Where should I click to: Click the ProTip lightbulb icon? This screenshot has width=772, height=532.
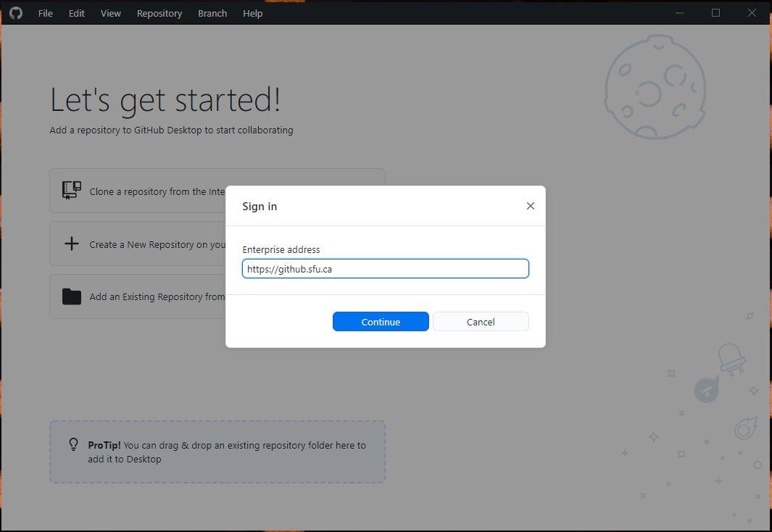pos(73,444)
